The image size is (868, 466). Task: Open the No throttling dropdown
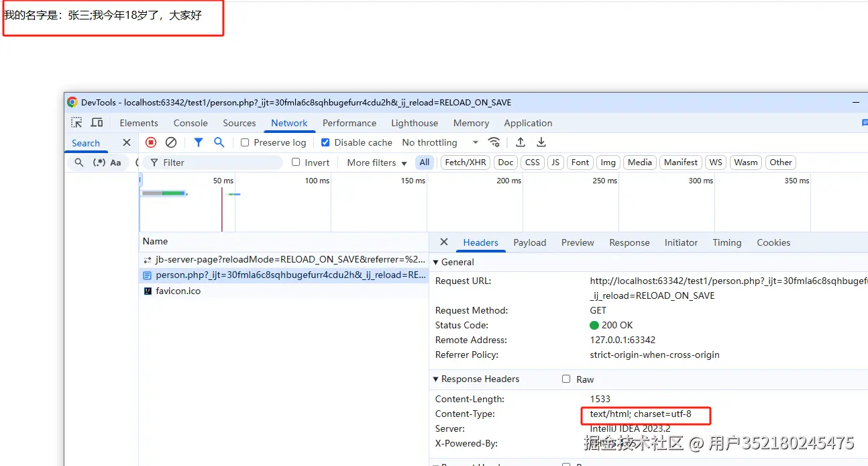440,142
